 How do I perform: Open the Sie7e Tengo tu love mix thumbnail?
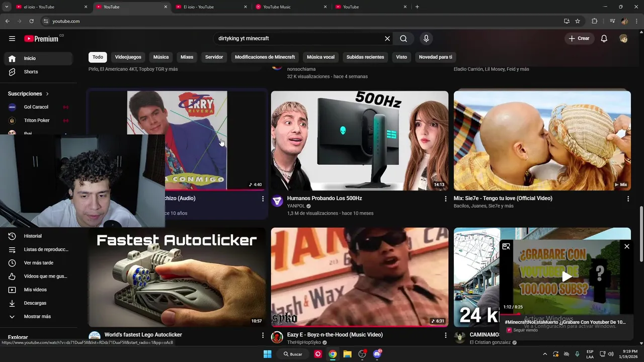(542, 141)
